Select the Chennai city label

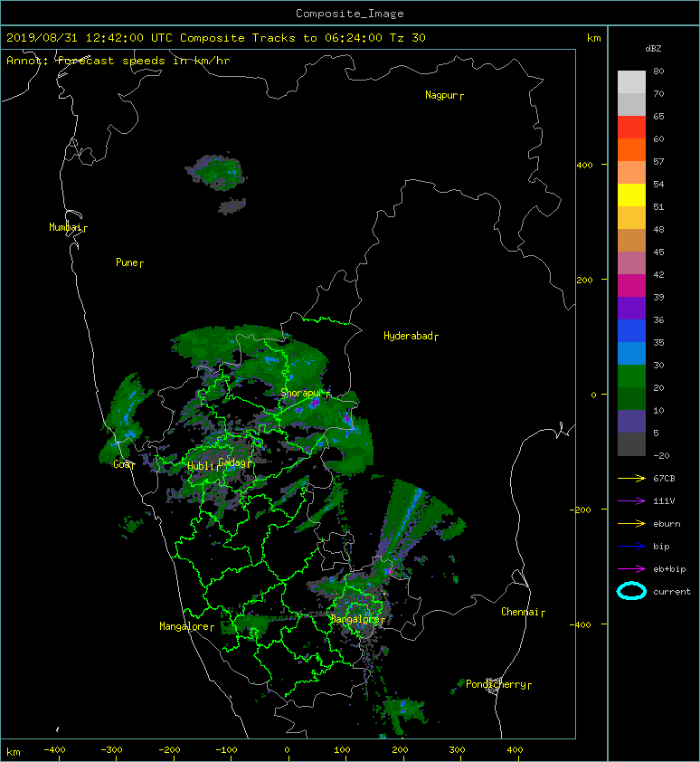point(520,612)
